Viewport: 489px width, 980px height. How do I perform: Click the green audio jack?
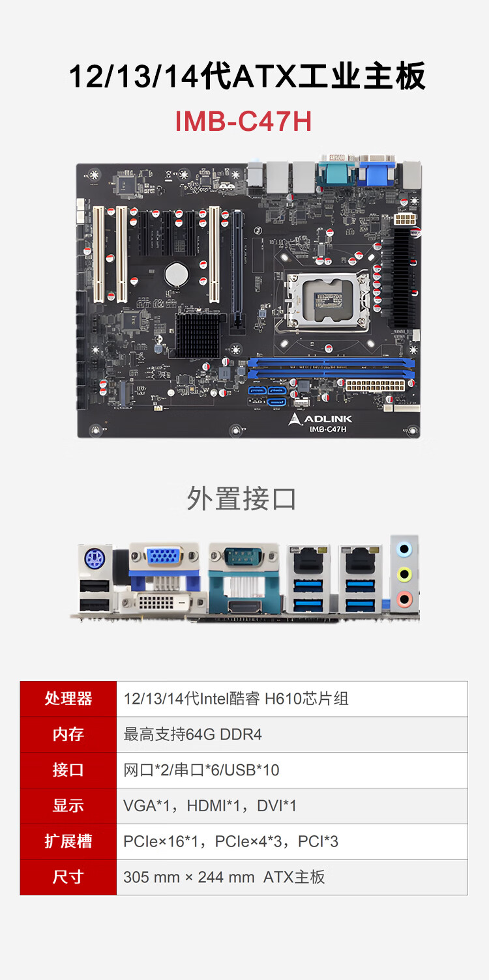click(x=405, y=574)
